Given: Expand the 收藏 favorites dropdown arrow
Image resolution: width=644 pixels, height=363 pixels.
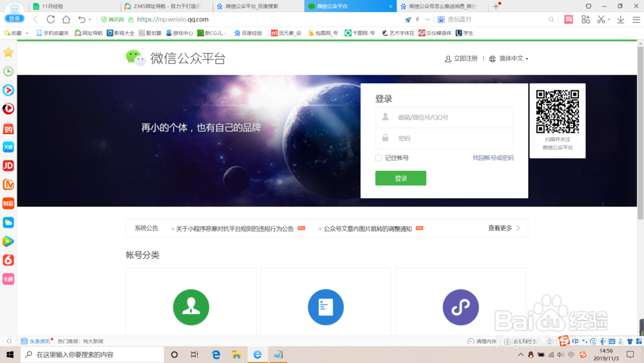Looking at the screenshot, I should (x=27, y=34).
